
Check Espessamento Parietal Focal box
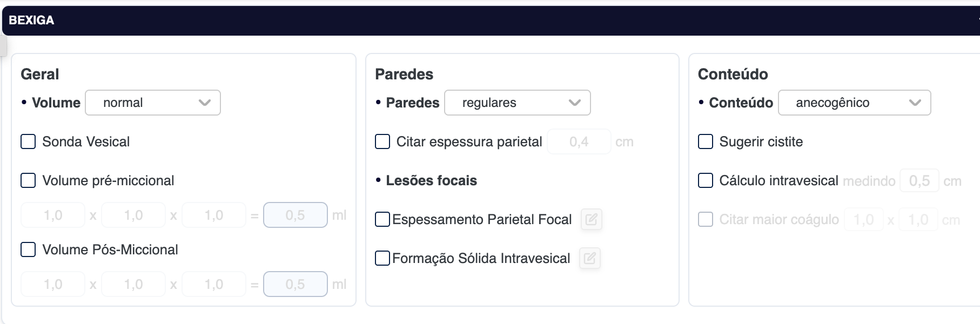[x=382, y=219]
